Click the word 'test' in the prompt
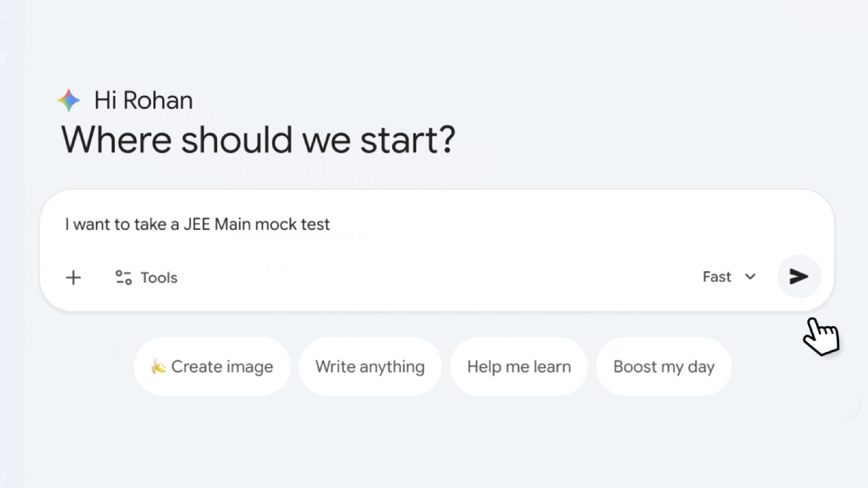Image resolution: width=868 pixels, height=488 pixels. tap(316, 224)
